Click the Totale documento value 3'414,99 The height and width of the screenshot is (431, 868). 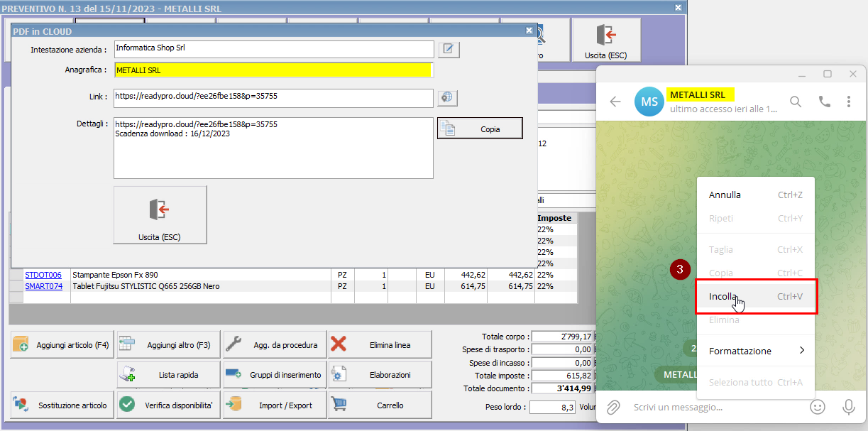click(561, 388)
